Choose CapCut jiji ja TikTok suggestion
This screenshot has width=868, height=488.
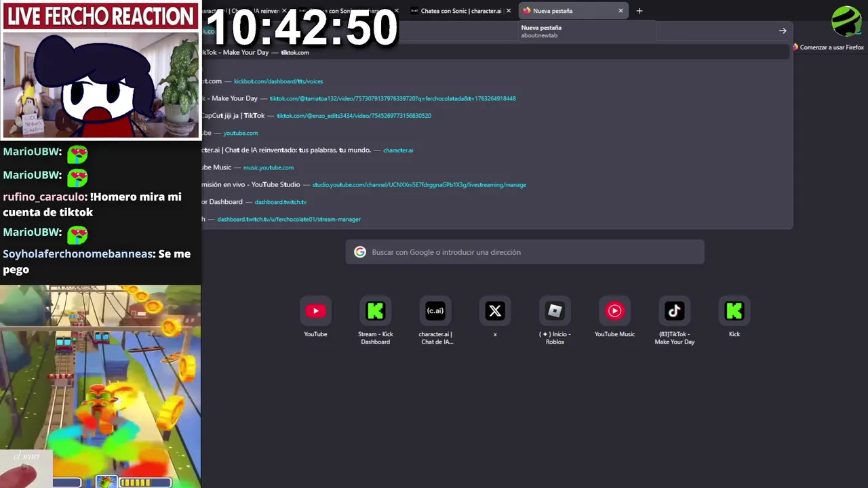[x=496, y=116]
